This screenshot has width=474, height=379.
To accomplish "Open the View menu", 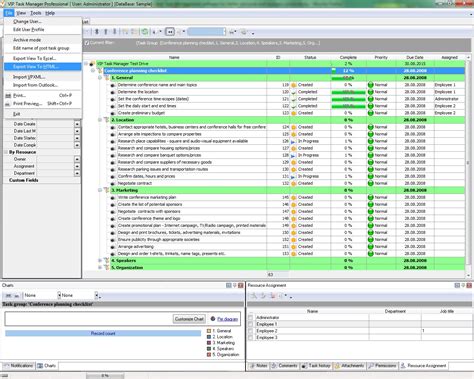I will pos(21,13).
